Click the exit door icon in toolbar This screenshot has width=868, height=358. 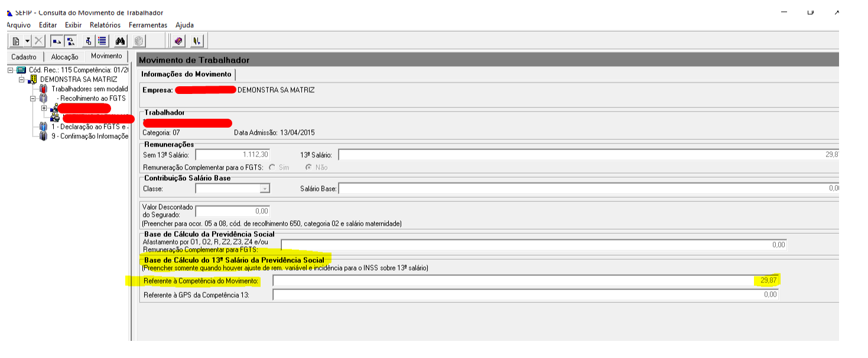pyautogui.click(x=197, y=41)
